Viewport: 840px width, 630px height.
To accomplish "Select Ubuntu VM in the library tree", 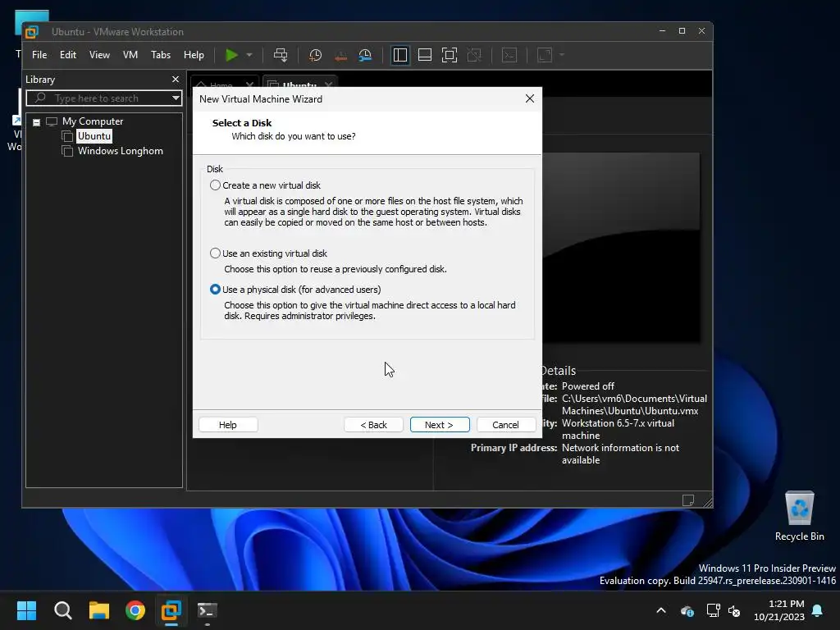I will (94, 136).
